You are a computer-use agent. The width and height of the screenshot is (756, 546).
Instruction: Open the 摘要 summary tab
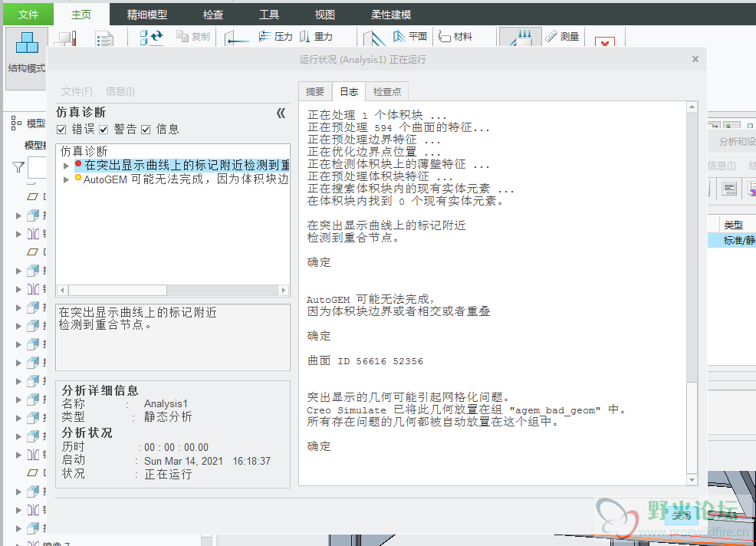click(x=315, y=92)
